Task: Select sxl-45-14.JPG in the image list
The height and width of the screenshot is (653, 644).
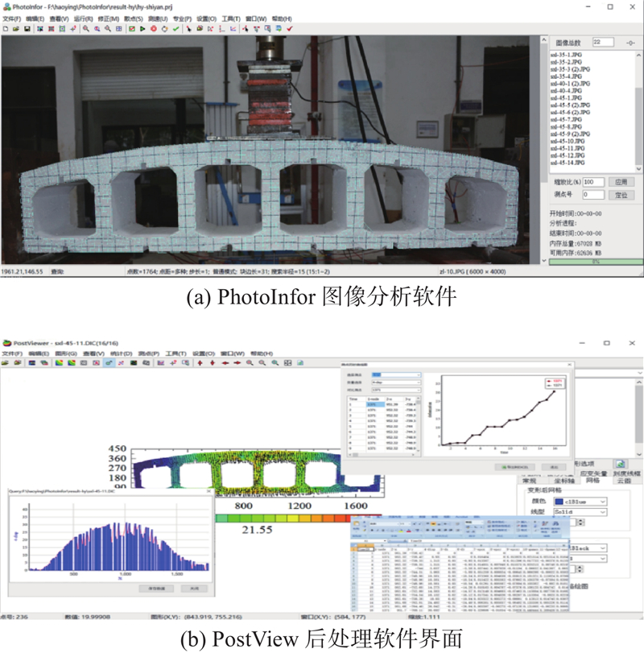Action: coord(567,163)
